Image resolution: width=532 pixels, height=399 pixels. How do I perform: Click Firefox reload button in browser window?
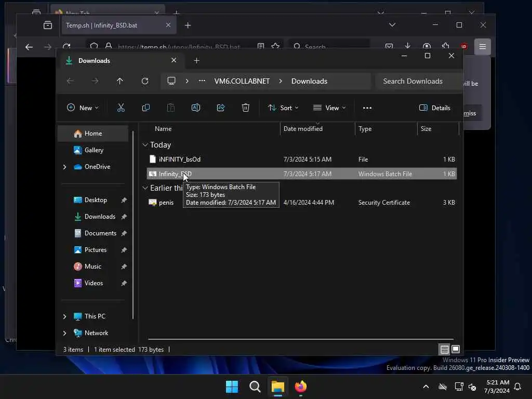coord(66,46)
